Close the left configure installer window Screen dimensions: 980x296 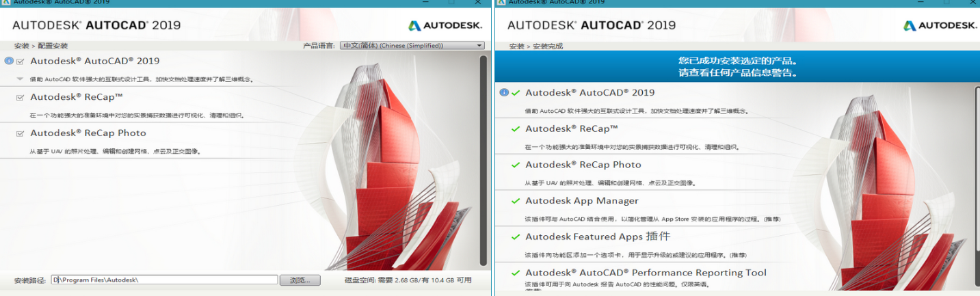[x=477, y=3]
